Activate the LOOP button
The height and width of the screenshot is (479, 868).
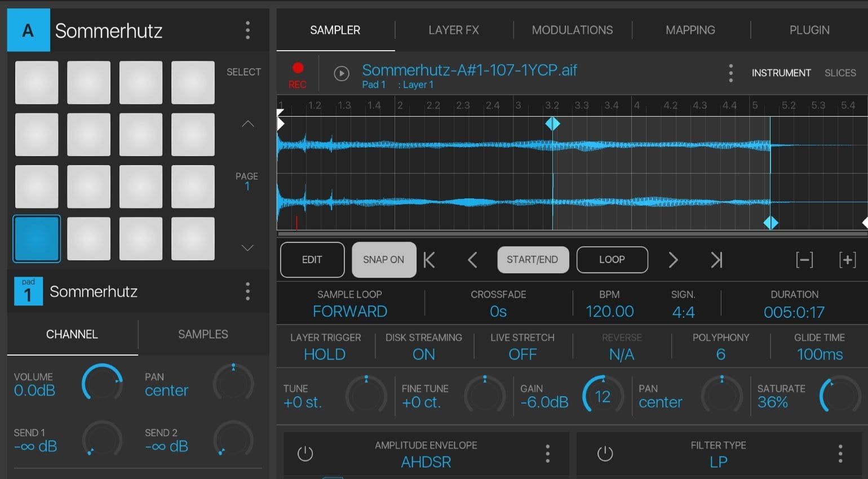click(612, 260)
